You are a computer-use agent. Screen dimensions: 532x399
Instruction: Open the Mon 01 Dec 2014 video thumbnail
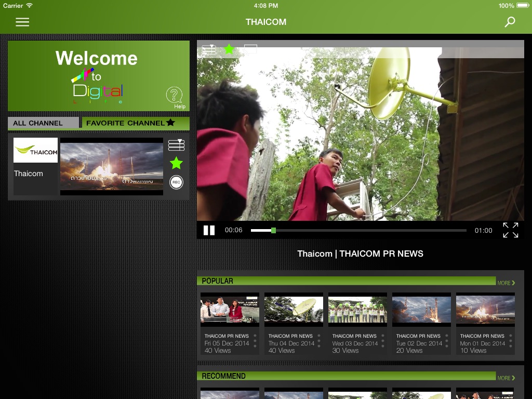(486, 310)
